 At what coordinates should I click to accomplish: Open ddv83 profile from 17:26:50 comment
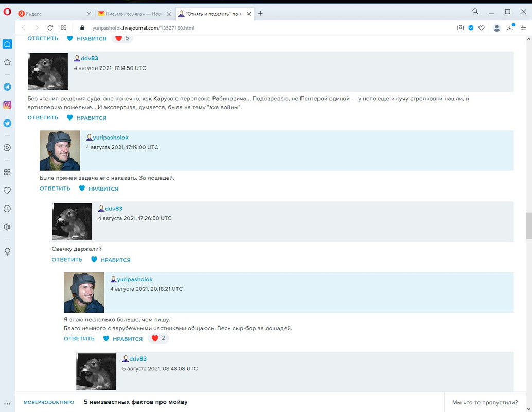coord(113,209)
